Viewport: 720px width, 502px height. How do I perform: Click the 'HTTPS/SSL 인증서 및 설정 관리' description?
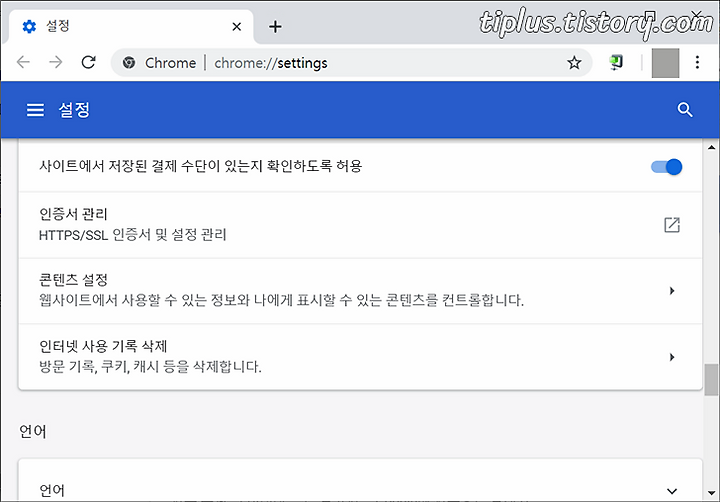click(x=133, y=235)
